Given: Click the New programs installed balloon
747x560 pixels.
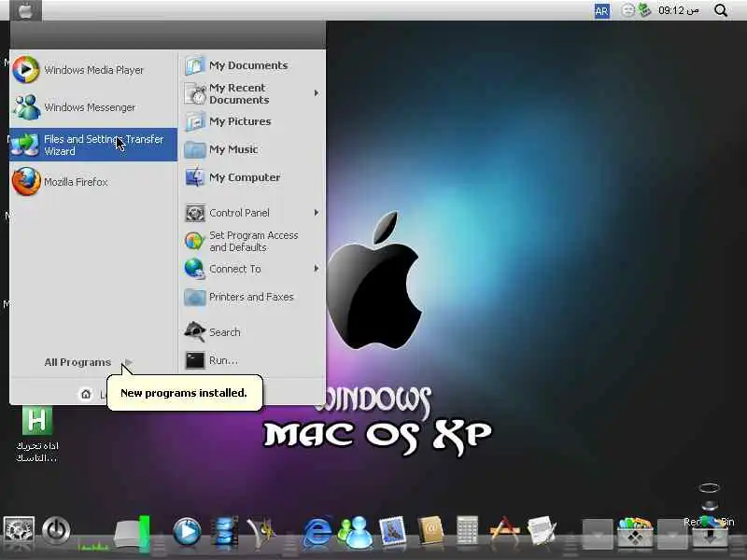Looking at the screenshot, I should [x=184, y=393].
